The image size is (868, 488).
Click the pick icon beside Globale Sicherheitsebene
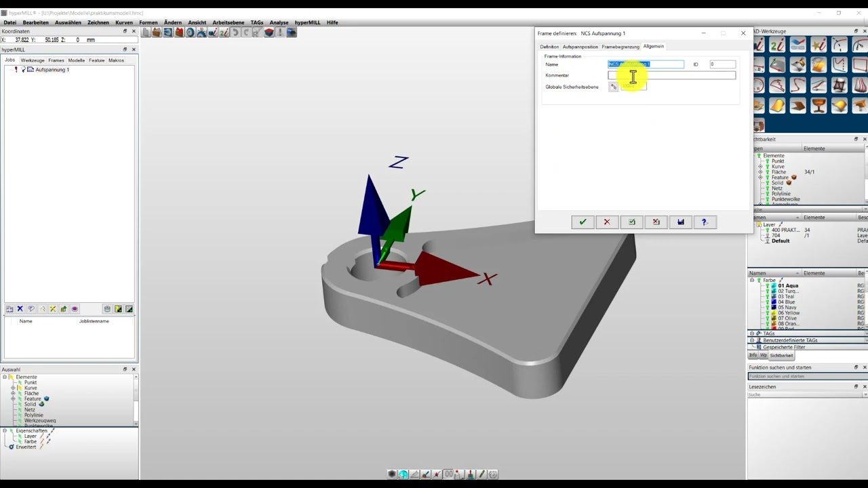click(x=614, y=87)
